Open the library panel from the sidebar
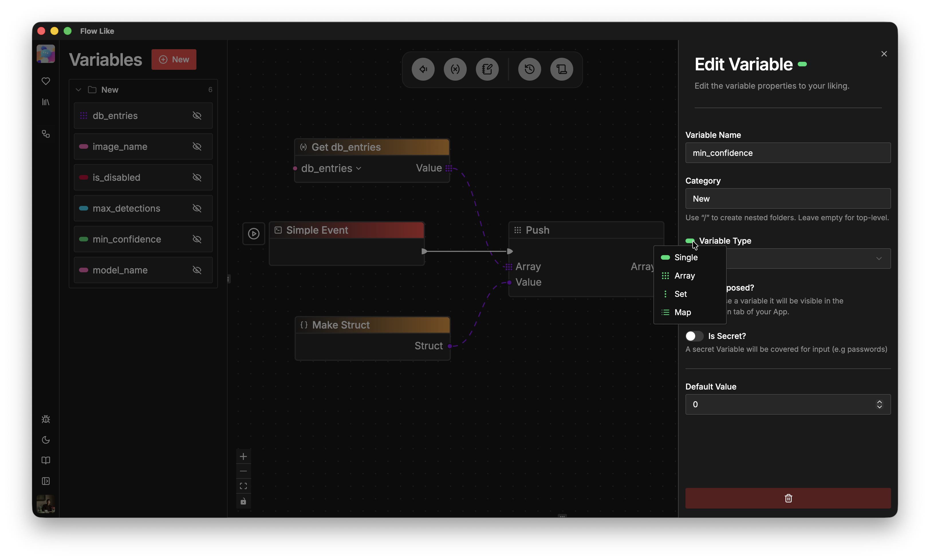 (x=46, y=102)
